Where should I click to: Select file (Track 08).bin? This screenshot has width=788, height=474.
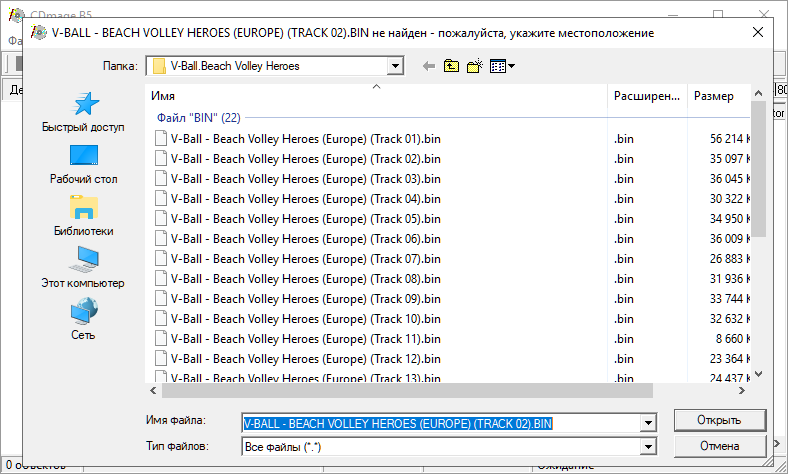pos(306,279)
